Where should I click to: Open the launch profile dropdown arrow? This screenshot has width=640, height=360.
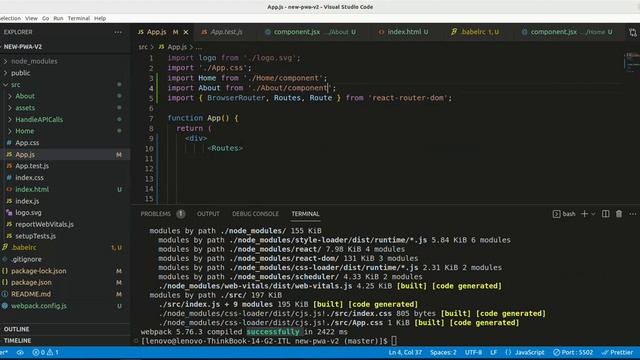click(593, 214)
